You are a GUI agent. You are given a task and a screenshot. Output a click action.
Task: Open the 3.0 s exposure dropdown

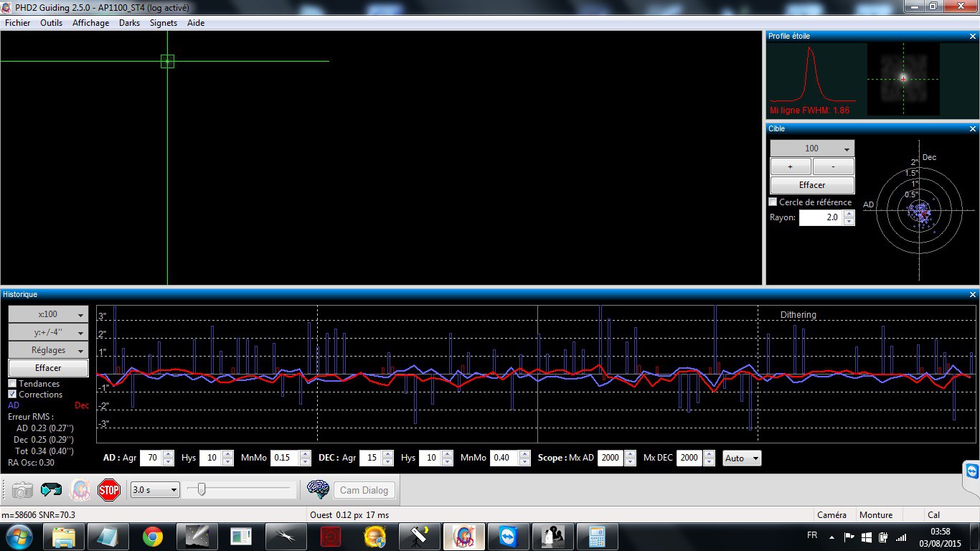pos(155,490)
